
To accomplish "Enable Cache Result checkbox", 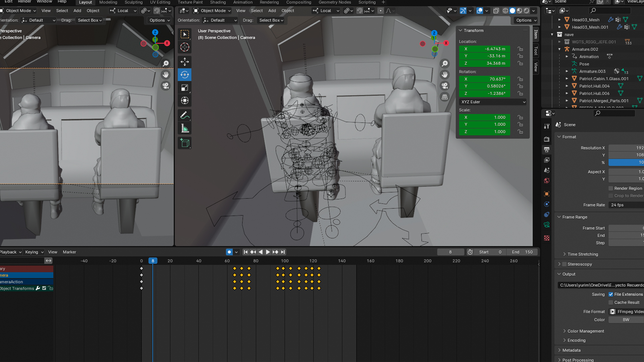I will tap(611, 302).
